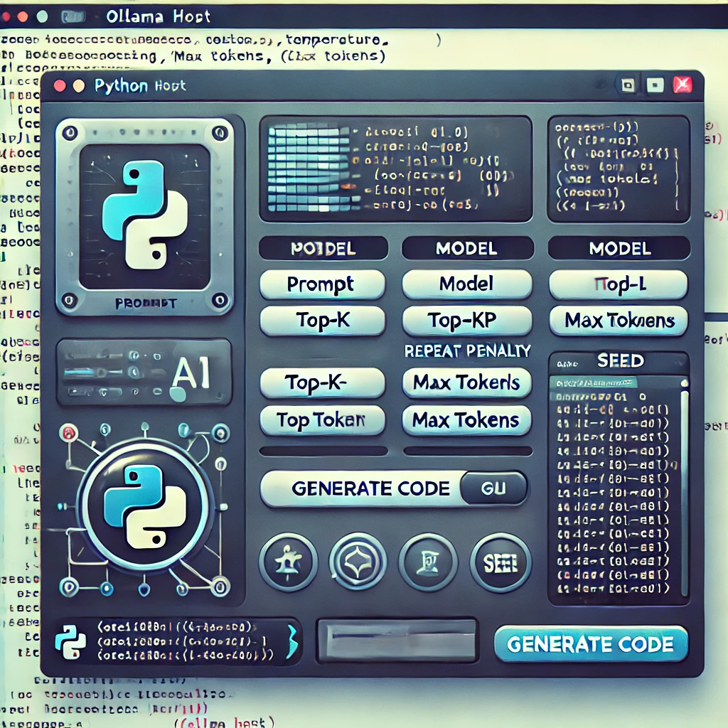This screenshot has height=728, width=728.
Task: Select the diamond-shaped circular icon
Action: pyautogui.click(x=358, y=562)
